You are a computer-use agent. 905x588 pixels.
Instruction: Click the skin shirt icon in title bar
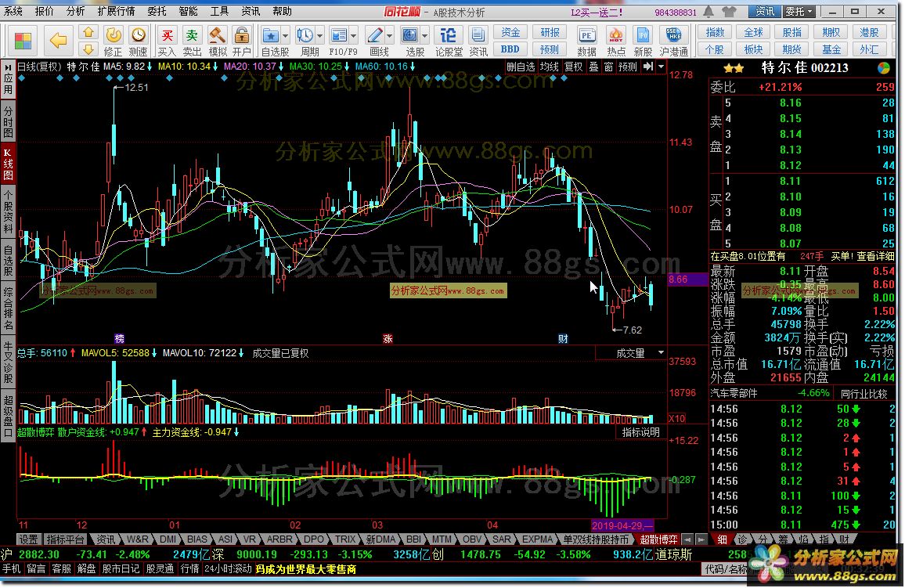point(729,11)
